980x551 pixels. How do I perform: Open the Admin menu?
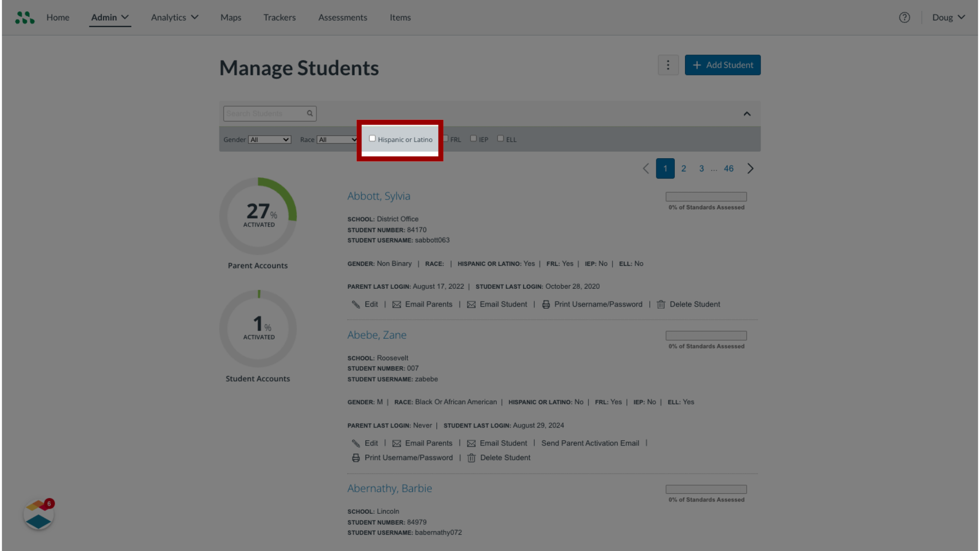[x=110, y=17]
